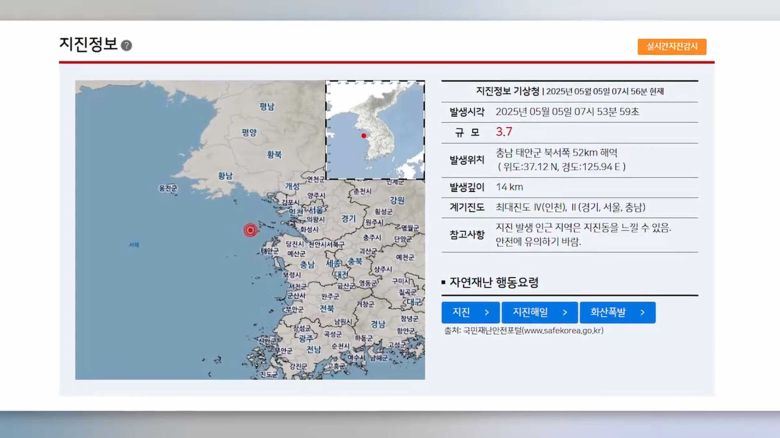Click the 평양 label on the map
Screen dimensions: 780x438
click(x=249, y=132)
